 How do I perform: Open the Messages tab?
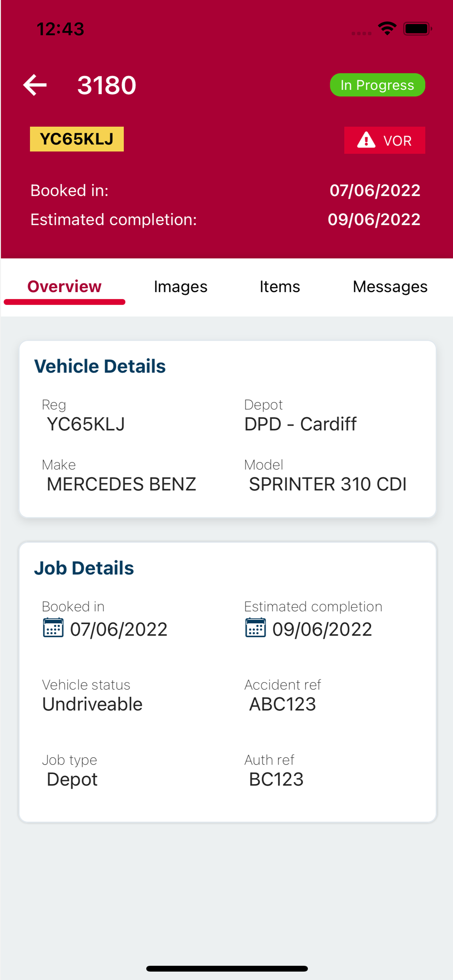tap(390, 287)
